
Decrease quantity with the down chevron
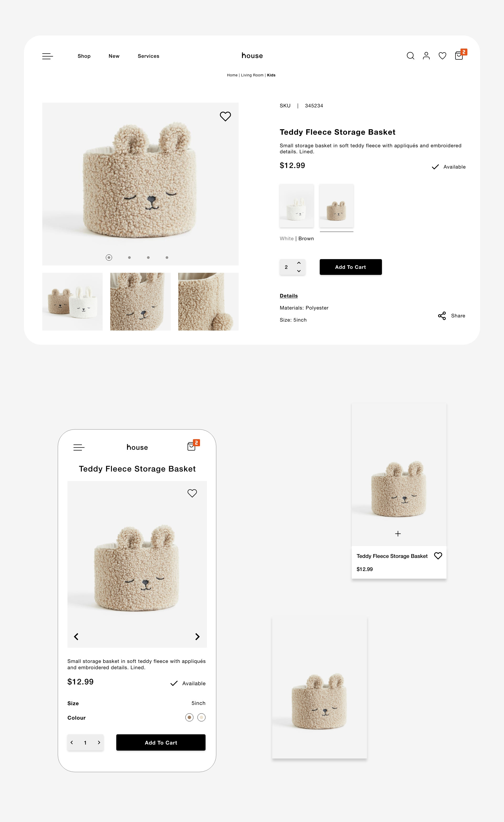coord(299,271)
